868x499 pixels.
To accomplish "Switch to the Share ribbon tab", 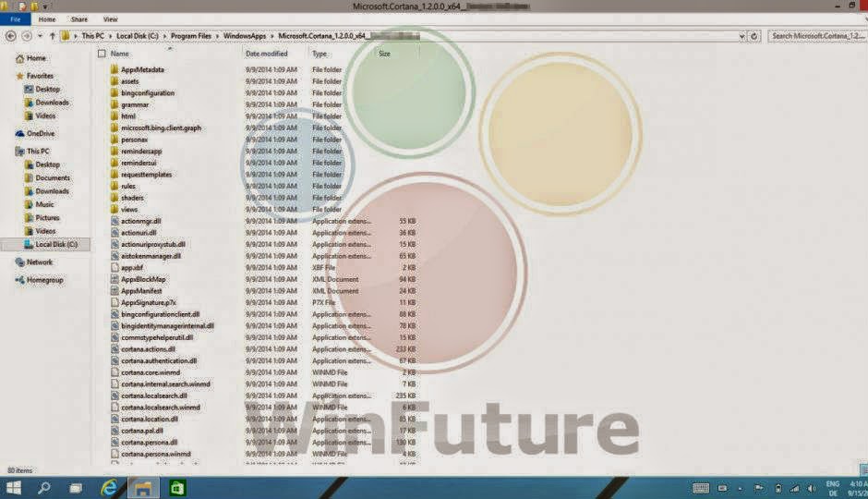I will tap(79, 19).
